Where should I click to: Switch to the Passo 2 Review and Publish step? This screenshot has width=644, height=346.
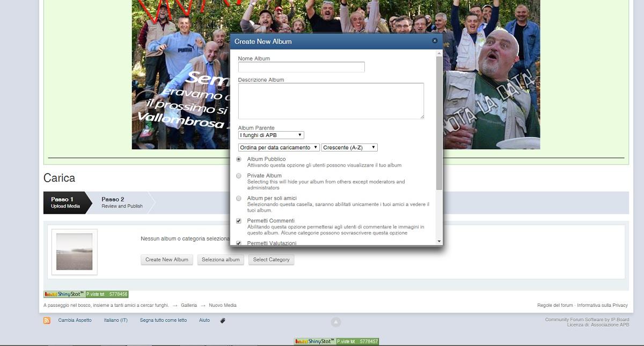[x=122, y=203]
